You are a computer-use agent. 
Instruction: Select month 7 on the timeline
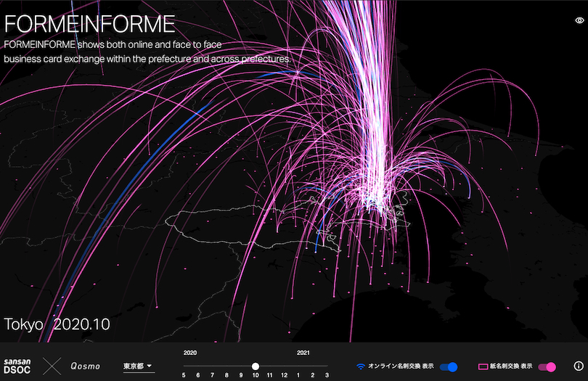[212, 375]
